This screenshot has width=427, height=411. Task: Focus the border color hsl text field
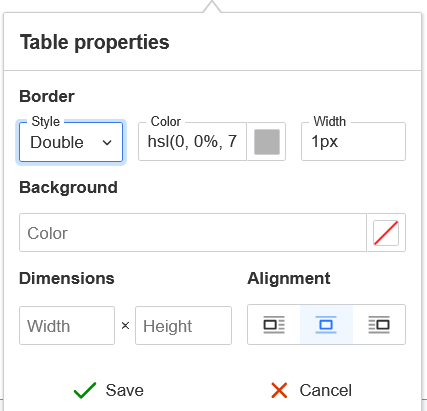tap(192, 142)
